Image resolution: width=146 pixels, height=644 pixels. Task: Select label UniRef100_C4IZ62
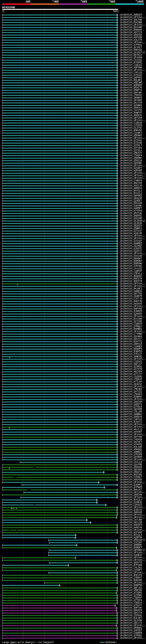click(x=131, y=60)
